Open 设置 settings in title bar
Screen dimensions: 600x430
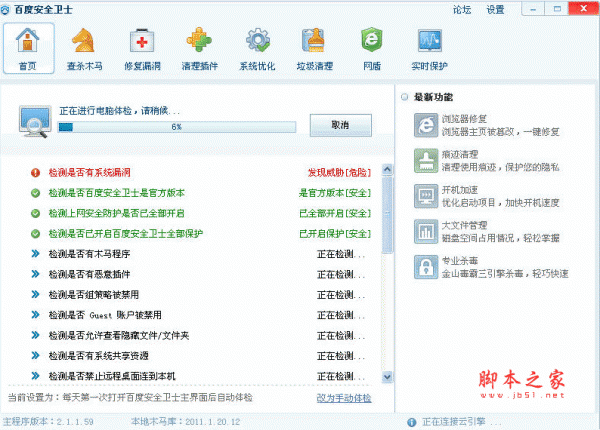tap(495, 10)
